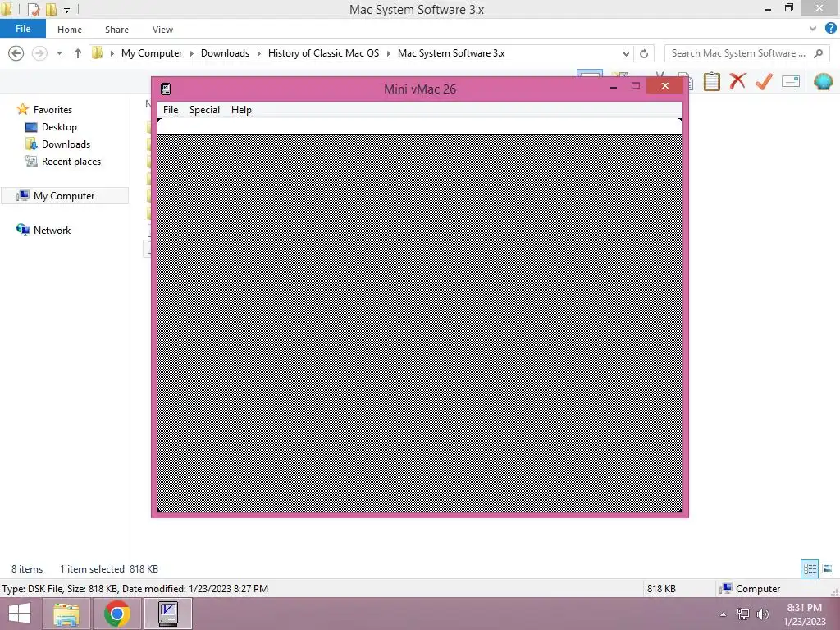Viewport: 840px width, 630px height.
Task: Click the Rename toolbar icon
Action: [x=791, y=81]
